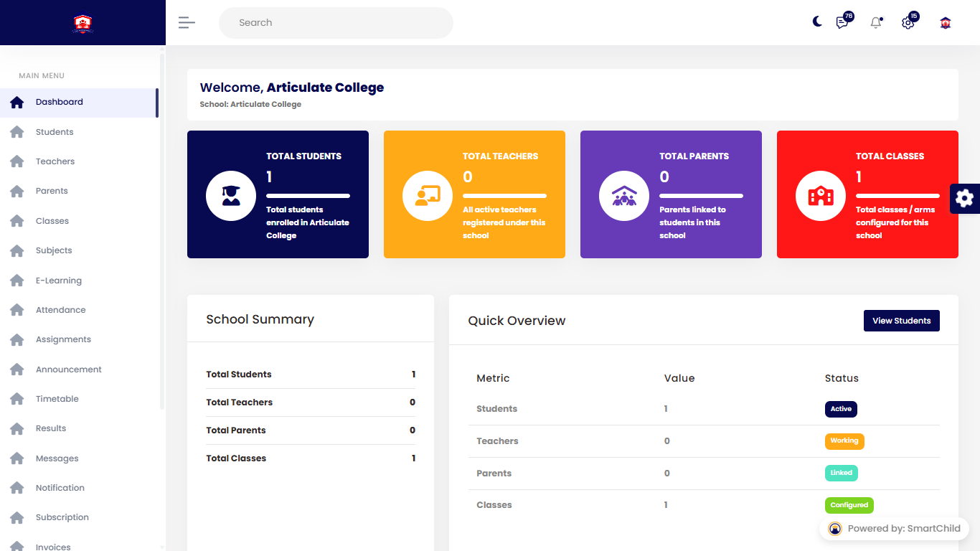
Task: Click the Linked status badge
Action: [842, 473]
